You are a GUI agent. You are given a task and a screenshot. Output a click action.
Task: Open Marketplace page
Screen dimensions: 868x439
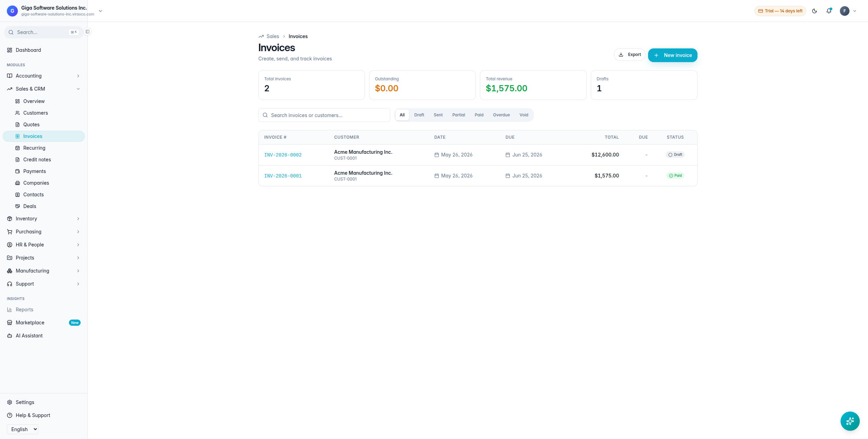[44, 323]
